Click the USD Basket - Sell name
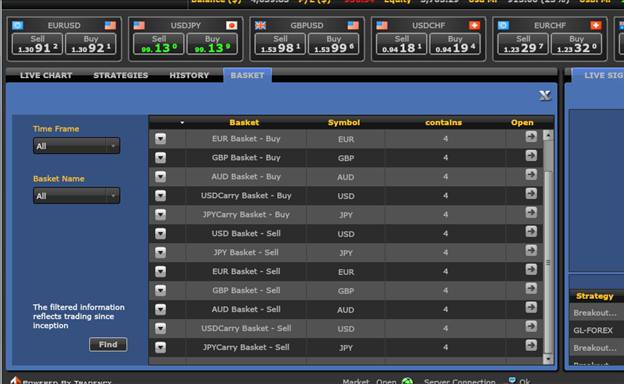Image resolution: width=624 pixels, height=384 pixels. tap(246, 234)
